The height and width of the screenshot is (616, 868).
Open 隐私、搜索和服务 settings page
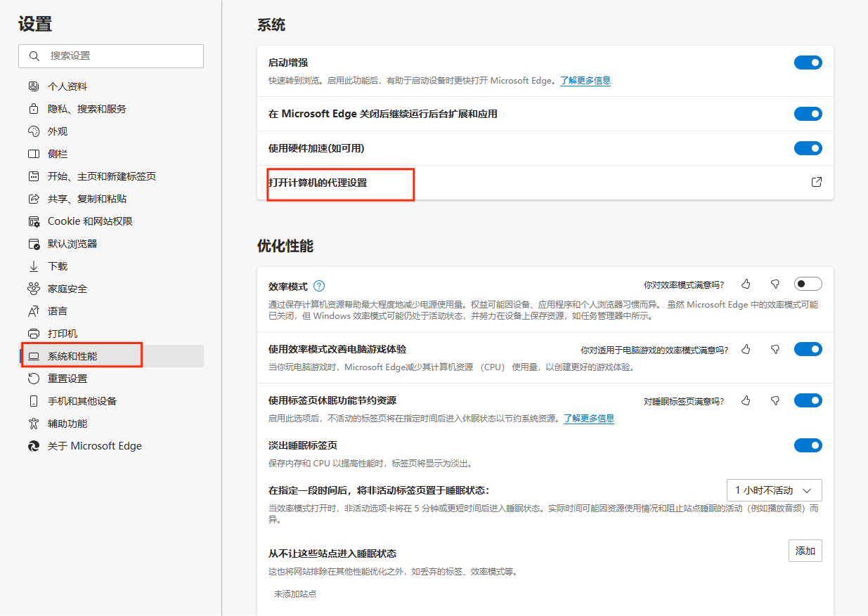[x=87, y=109]
